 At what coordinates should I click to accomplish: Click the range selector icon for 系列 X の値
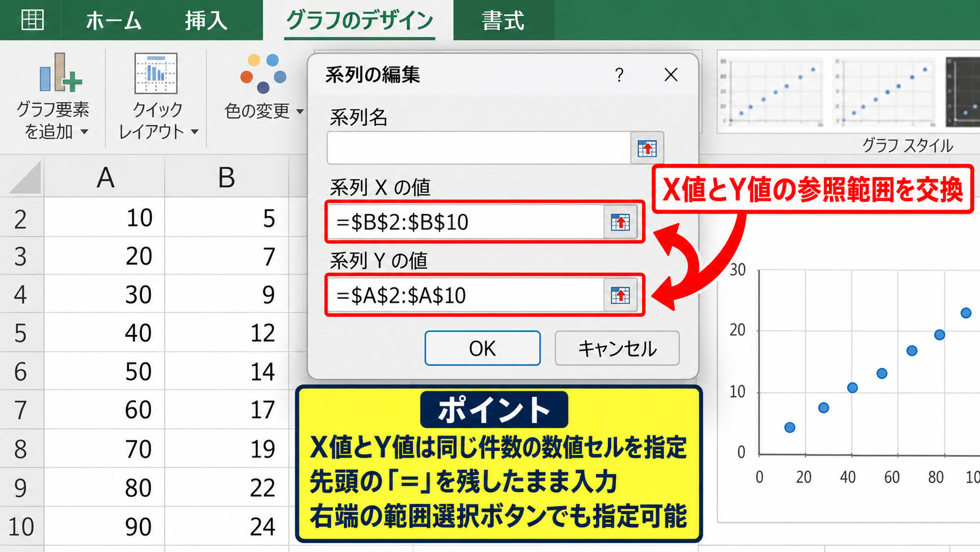click(x=620, y=222)
